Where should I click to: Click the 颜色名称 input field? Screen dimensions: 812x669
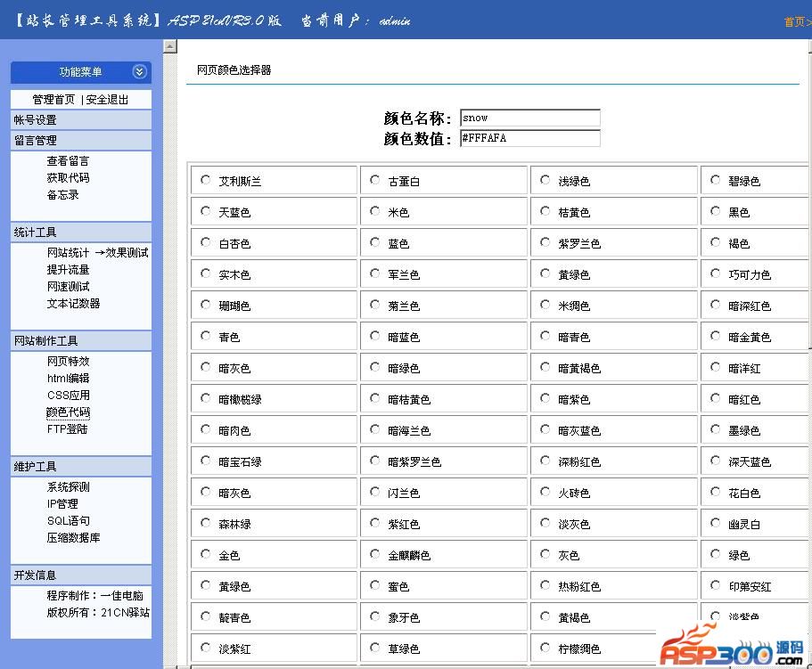coord(529,118)
